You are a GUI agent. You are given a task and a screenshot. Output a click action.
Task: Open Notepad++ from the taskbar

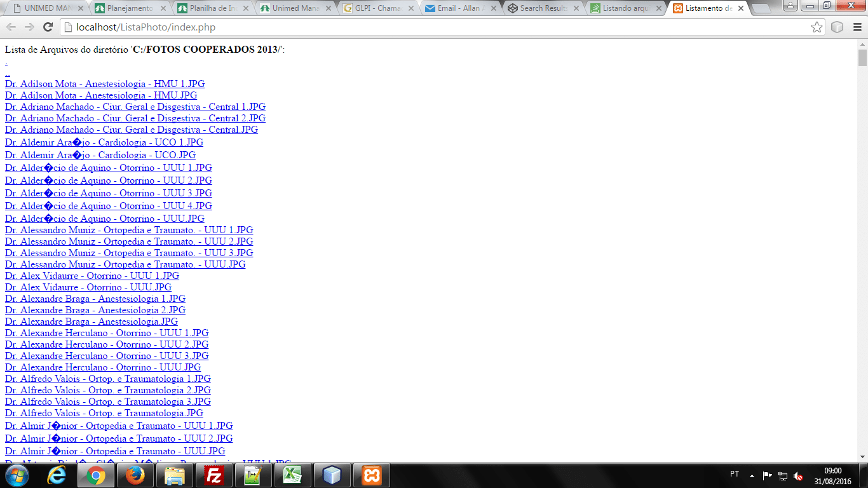(x=253, y=475)
